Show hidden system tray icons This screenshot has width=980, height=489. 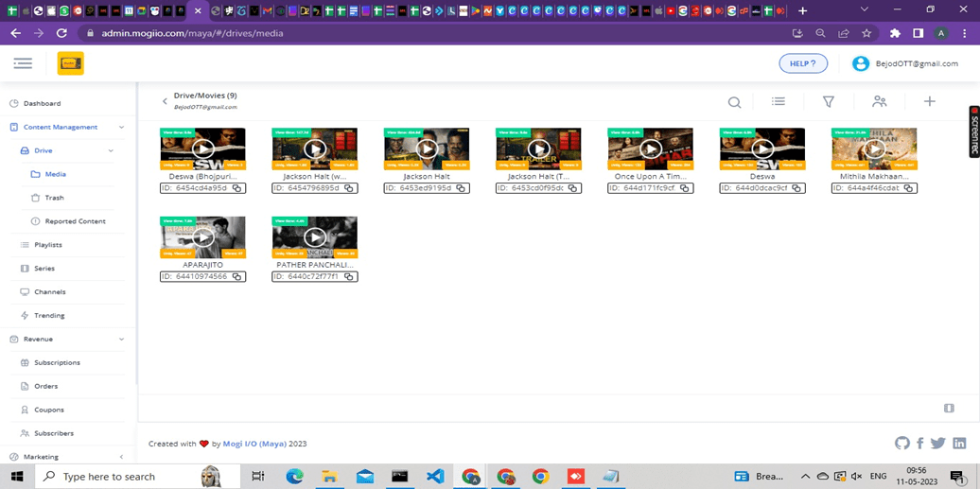pos(806,477)
